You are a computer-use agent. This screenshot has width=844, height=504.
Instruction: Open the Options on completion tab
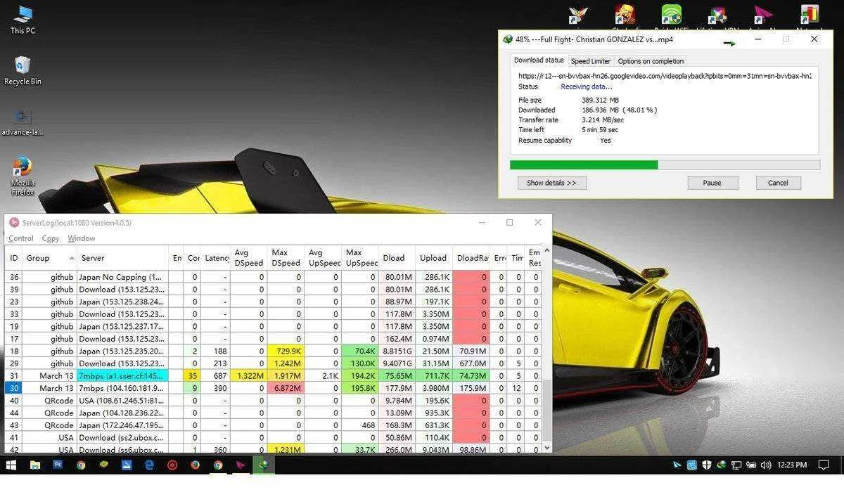pyautogui.click(x=651, y=61)
